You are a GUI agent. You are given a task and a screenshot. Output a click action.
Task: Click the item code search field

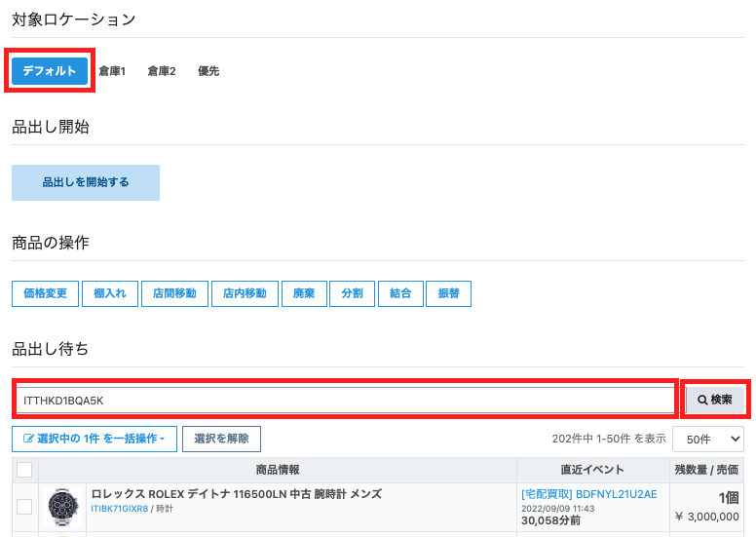[x=345, y=400]
